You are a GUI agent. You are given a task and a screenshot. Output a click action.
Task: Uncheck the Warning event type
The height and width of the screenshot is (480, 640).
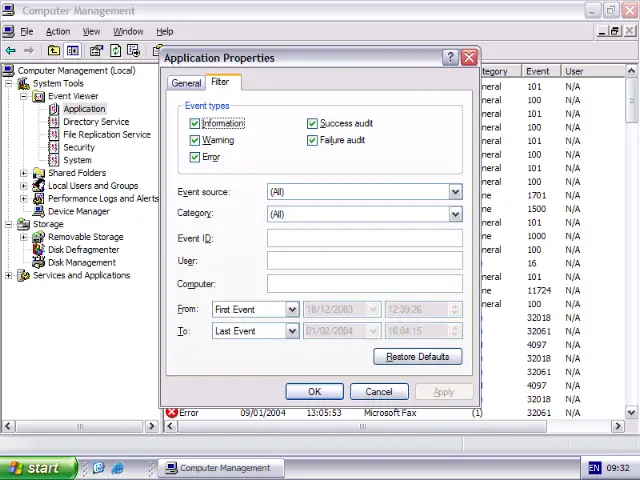click(x=194, y=140)
